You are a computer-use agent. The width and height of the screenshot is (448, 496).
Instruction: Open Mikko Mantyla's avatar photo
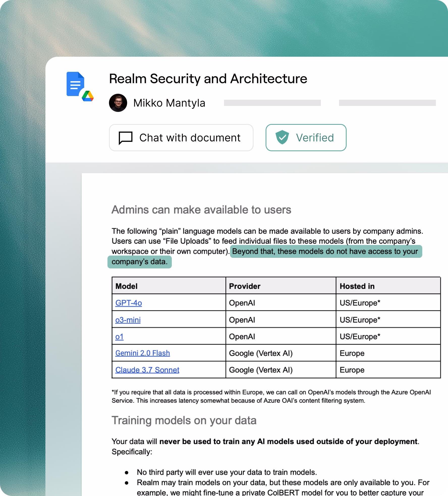(x=118, y=103)
